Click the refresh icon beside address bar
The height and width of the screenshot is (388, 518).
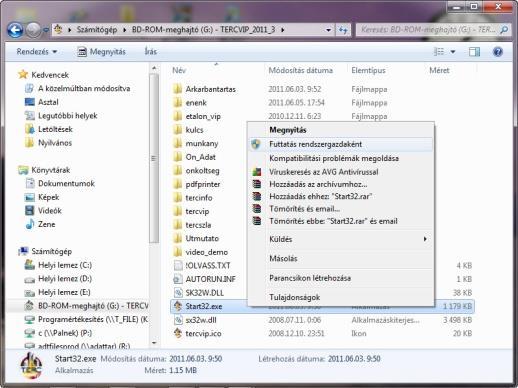click(343, 30)
